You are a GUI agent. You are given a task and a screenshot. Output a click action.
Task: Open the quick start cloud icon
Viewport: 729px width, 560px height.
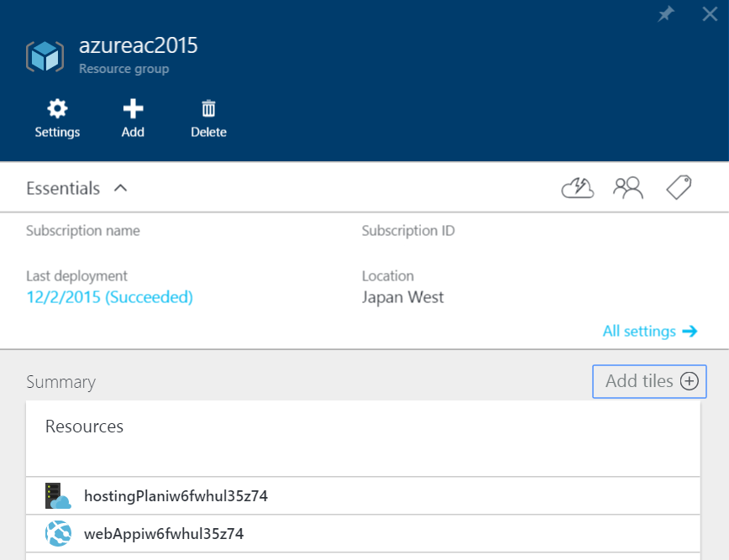tap(577, 188)
